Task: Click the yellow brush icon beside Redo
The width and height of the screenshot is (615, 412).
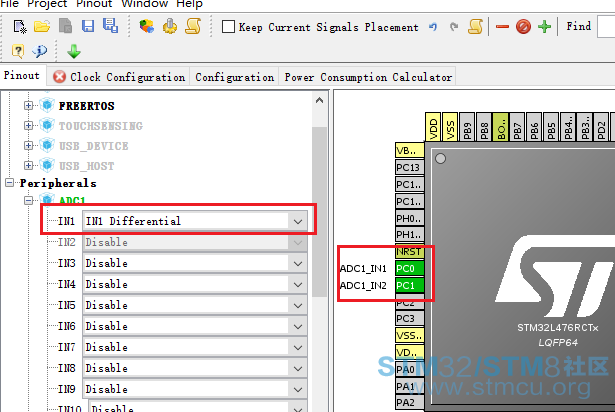Action: 475,26
